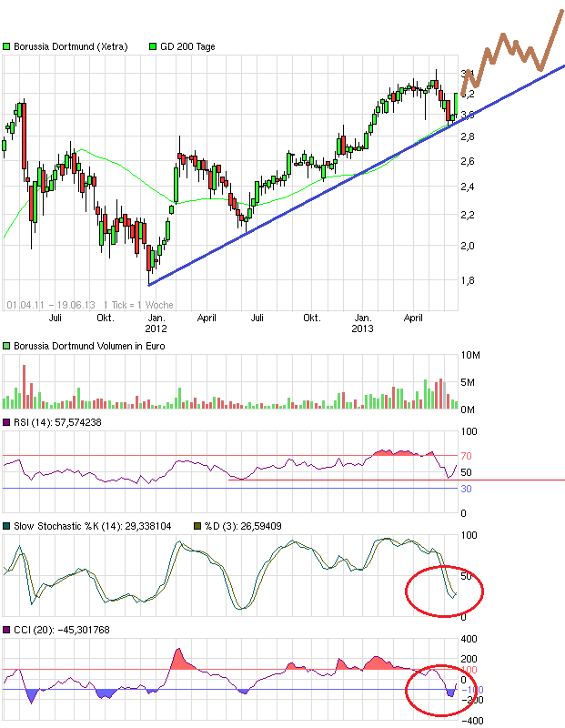Click the volume axis label 5M

(468, 382)
